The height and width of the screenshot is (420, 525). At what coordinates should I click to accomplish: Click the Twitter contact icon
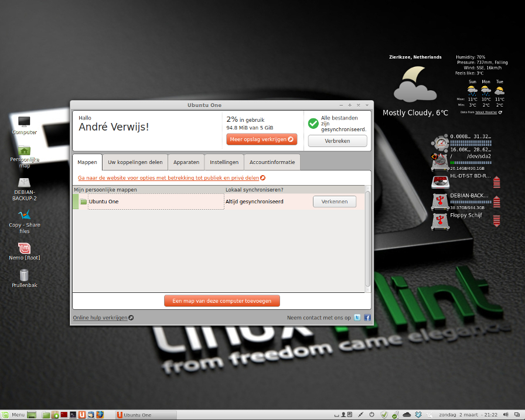(x=357, y=317)
